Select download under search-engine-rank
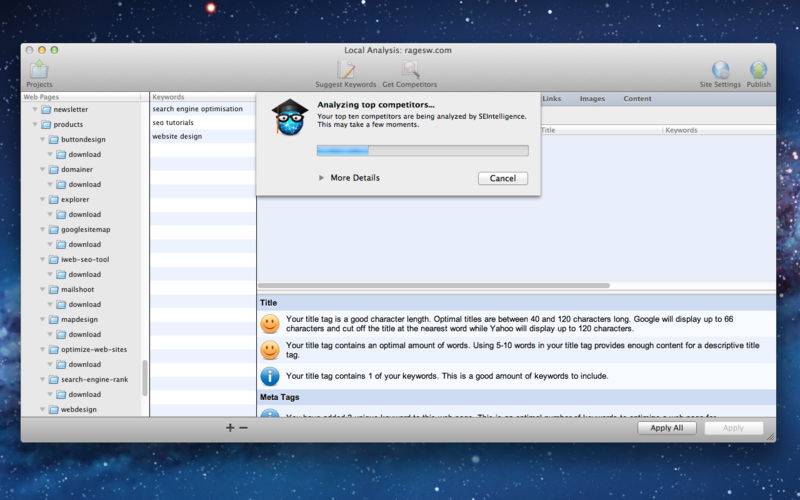 coord(85,395)
